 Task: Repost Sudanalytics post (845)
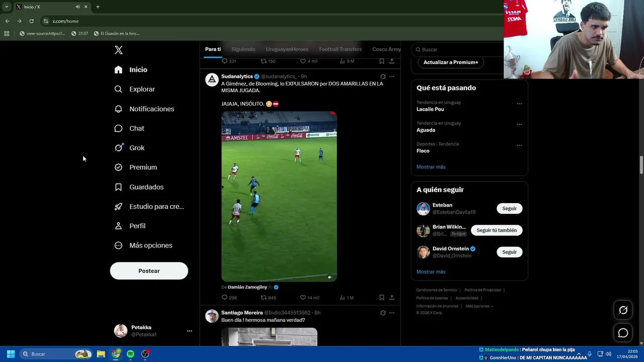[268, 298]
